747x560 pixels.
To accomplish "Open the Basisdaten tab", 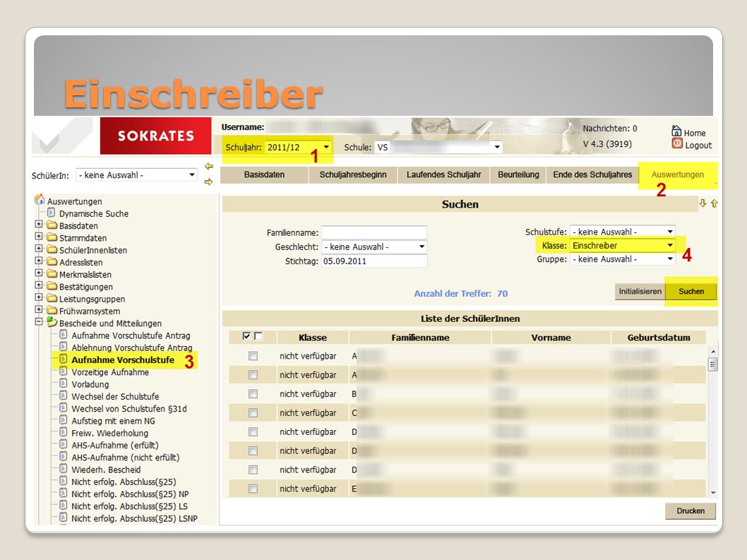I will (x=264, y=174).
